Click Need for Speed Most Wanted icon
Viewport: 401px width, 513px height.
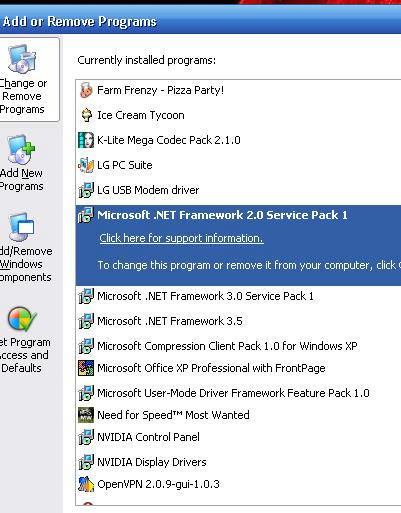click(x=86, y=415)
